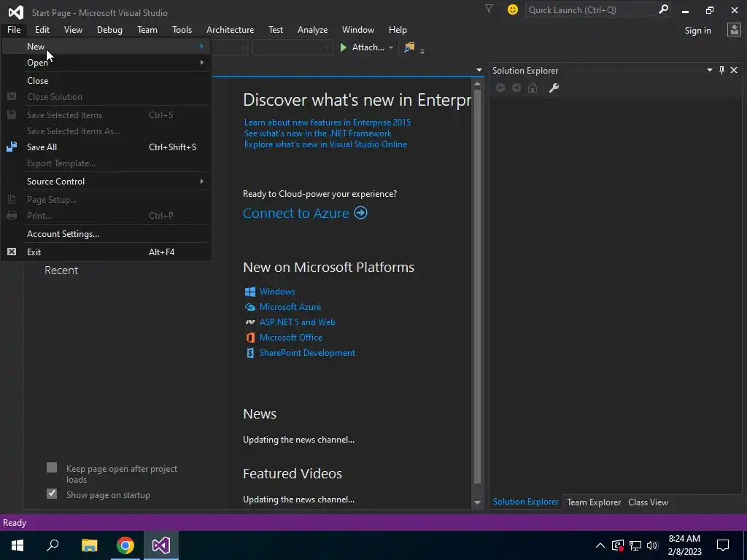Click the Find in Files toolbar icon
Image resolution: width=747 pixels, height=560 pixels.
(x=409, y=47)
